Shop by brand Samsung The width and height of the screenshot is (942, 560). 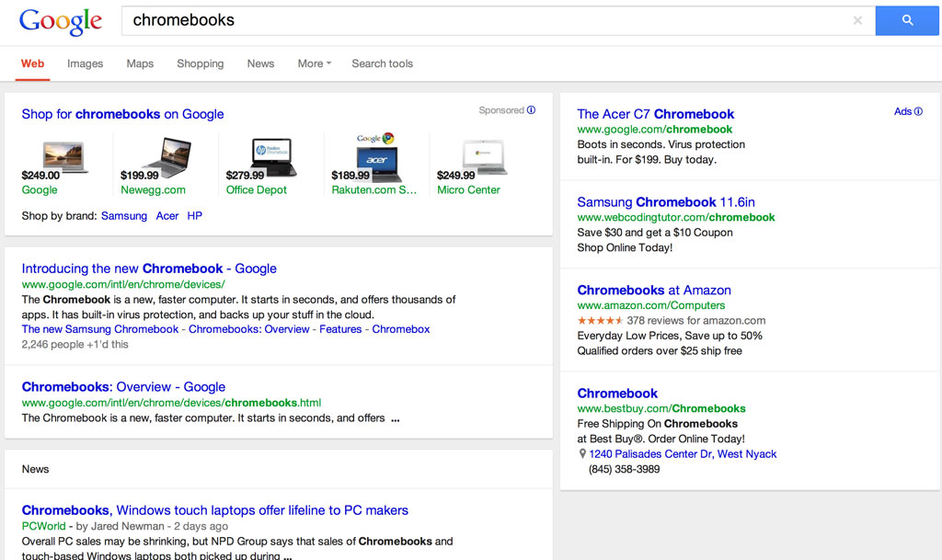click(124, 216)
